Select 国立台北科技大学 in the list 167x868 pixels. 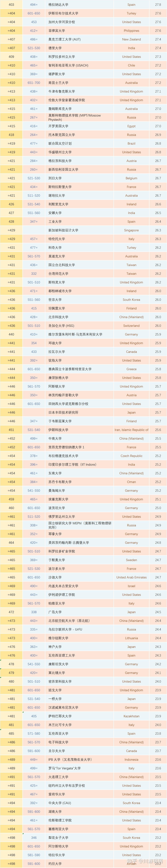pos(62,265)
